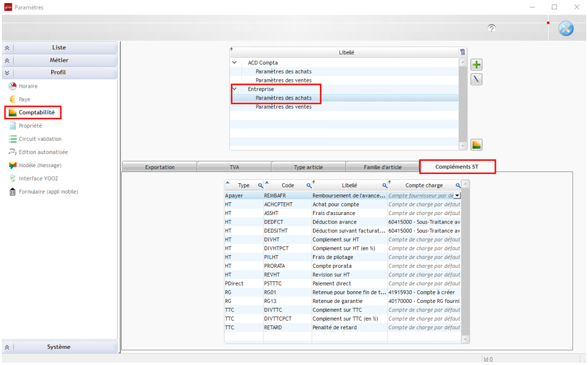This screenshot has width=588, height=365.
Task: Open Compte charge dropdown on REMBAFR row
Action: click(457, 195)
